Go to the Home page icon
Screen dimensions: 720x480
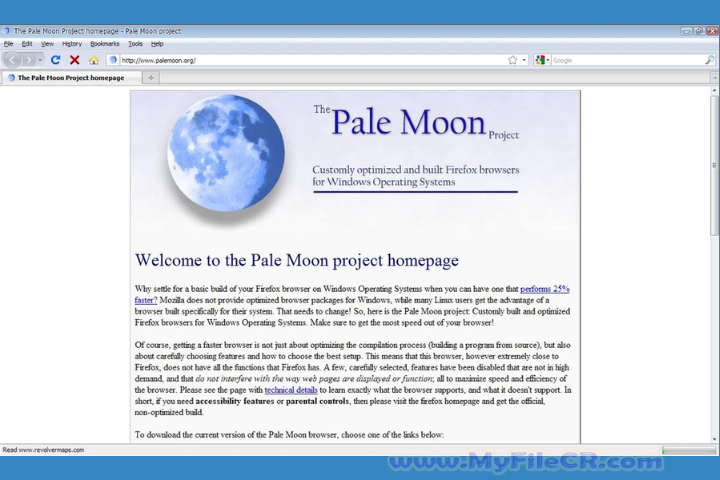click(x=94, y=60)
